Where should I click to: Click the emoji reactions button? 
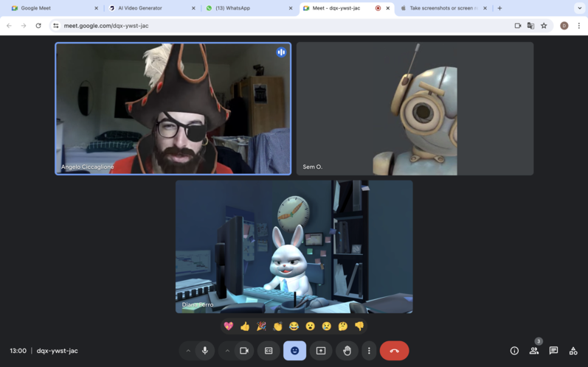294,351
